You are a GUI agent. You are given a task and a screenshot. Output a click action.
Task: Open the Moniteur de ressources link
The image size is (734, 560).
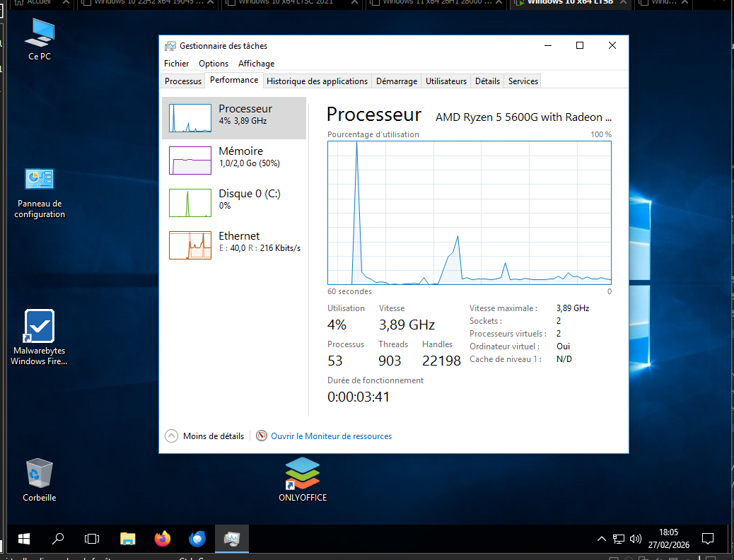tap(331, 436)
